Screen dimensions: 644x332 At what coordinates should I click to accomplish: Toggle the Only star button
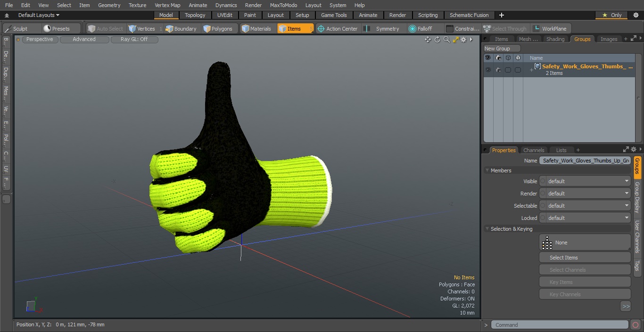point(611,15)
